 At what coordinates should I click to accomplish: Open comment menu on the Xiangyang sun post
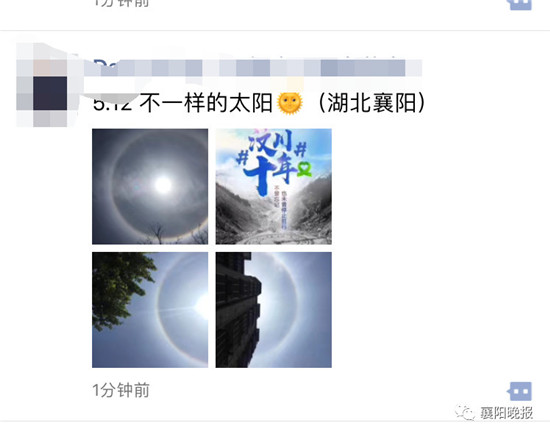(x=519, y=391)
